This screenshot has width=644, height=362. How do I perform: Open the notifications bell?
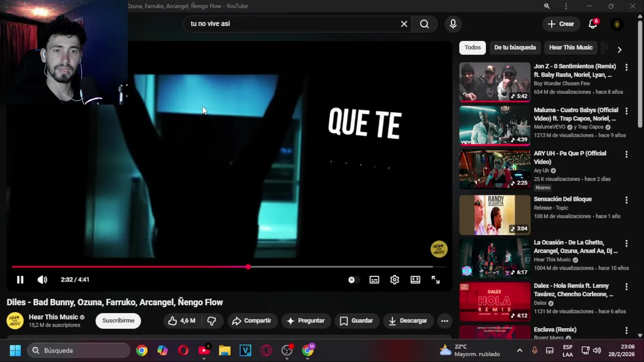tap(593, 24)
